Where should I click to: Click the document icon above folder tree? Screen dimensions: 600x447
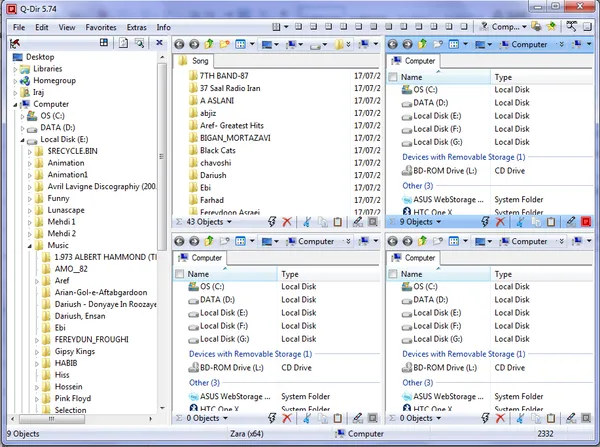click(x=123, y=43)
